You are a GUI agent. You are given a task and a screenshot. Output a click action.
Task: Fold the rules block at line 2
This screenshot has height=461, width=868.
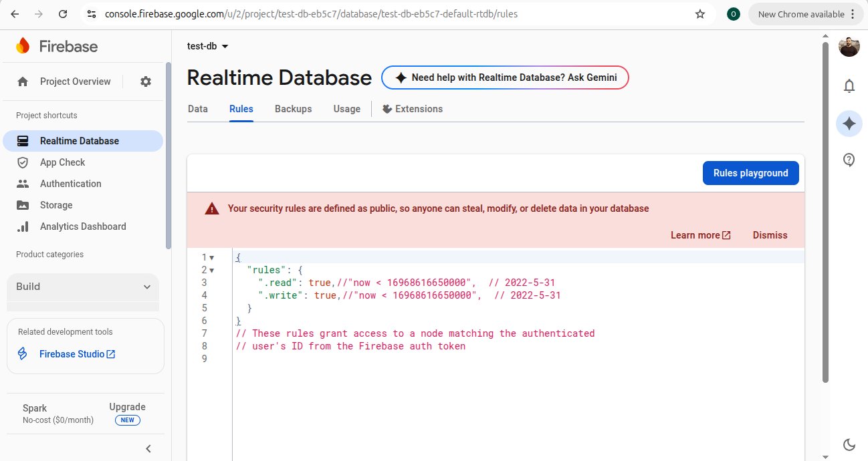[x=212, y=271]
